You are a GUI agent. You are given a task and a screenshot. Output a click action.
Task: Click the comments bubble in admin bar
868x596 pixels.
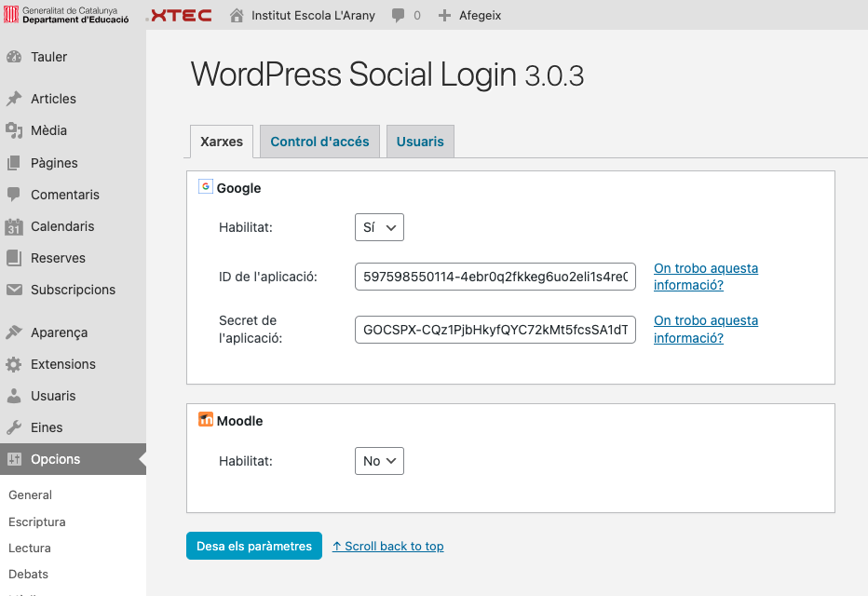coord(398,15)
